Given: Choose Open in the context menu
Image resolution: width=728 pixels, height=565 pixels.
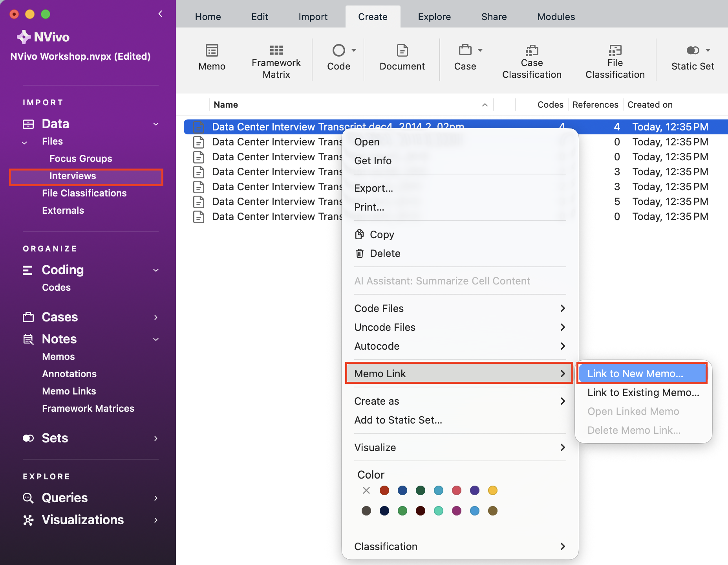Looking at the screenshot, I should click(460, 142).
